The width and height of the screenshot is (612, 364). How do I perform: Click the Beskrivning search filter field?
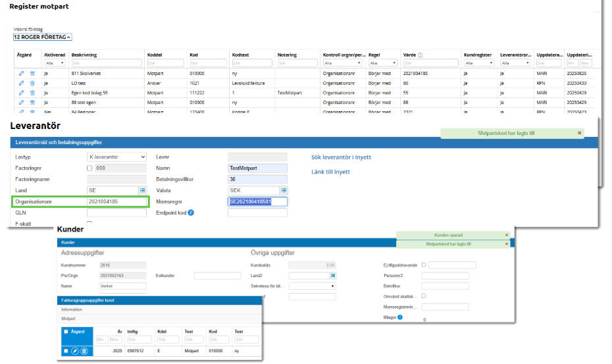[107, 63]
